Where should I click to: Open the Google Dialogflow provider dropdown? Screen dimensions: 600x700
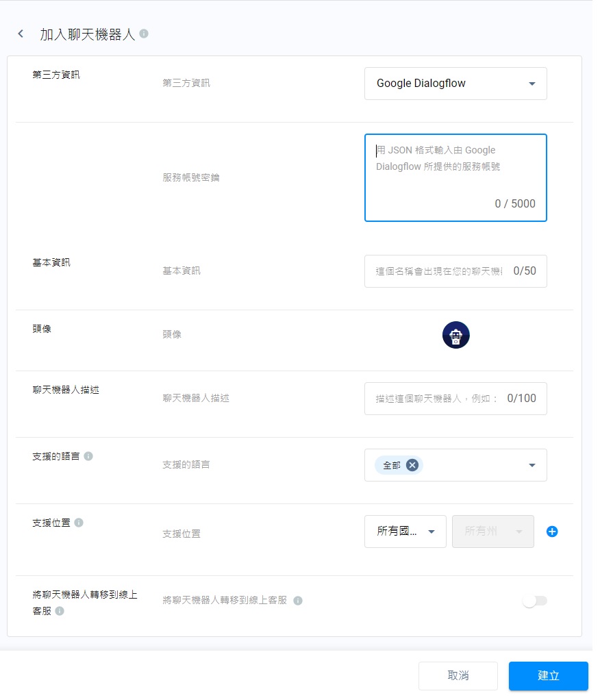coord(455,84)
